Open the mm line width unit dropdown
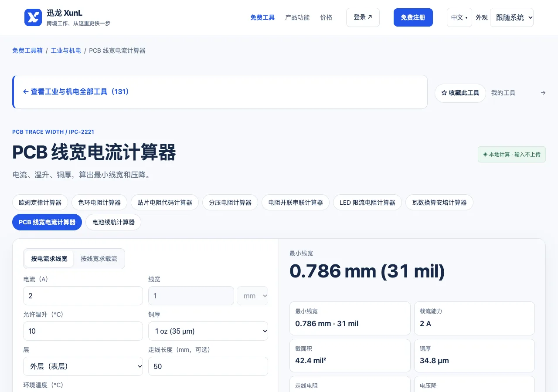Screen dimensions: 558x392 pos(252,296)
